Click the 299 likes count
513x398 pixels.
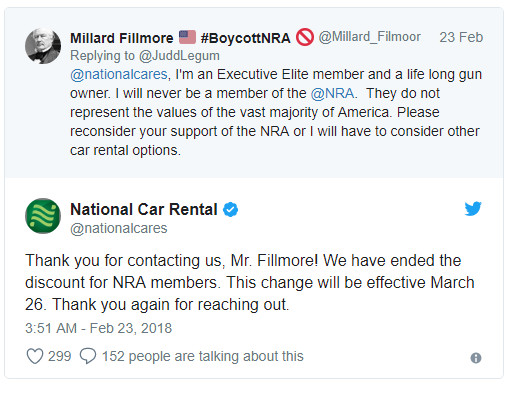tap(60, 356)
